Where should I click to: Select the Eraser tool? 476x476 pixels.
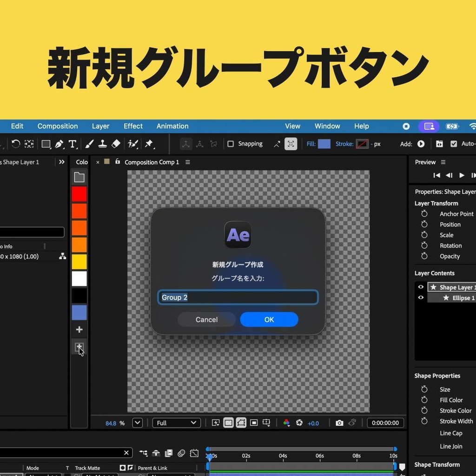pyautogui.click(x=116, y=144)
